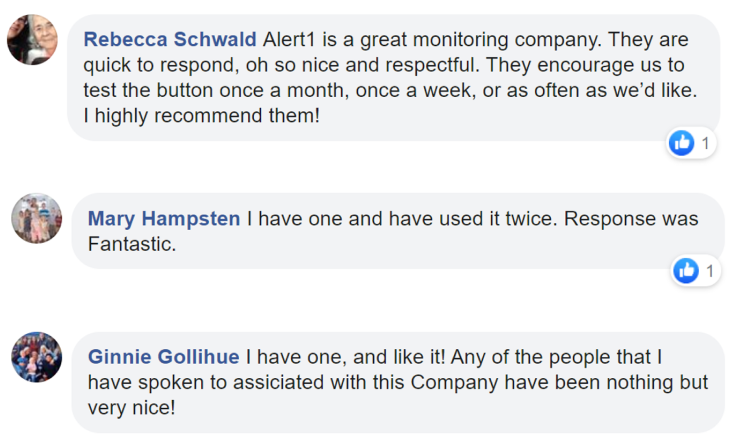Click the thumbs-up icon on Rebecca Schwald's comment
This screenshot has height=445, width=730.
pos(683,144)
